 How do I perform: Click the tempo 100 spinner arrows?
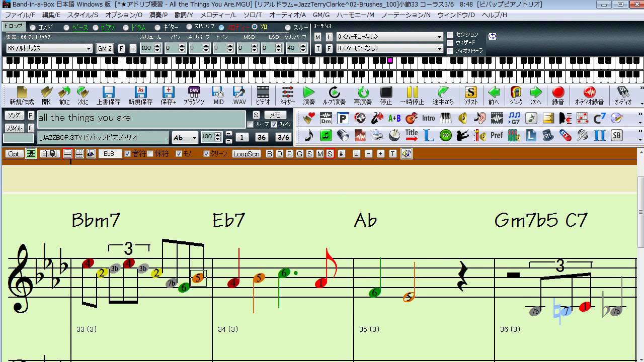coord(217,137)
